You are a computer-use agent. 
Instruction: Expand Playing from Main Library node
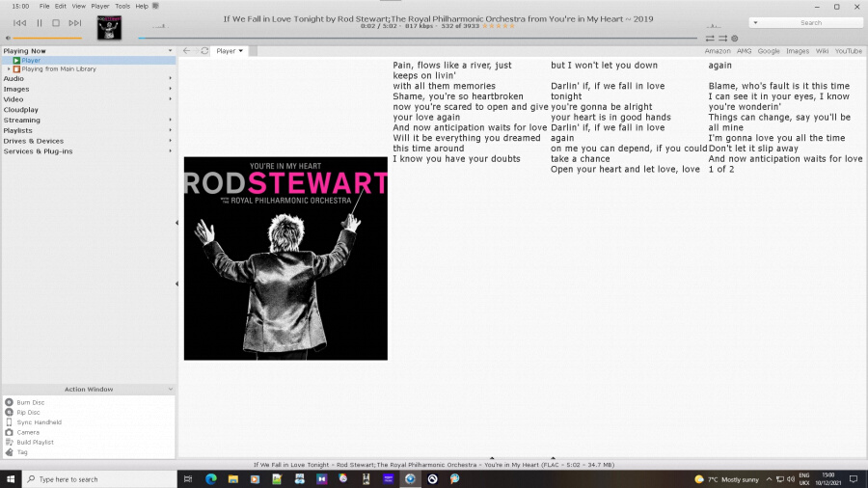(9, 69)
